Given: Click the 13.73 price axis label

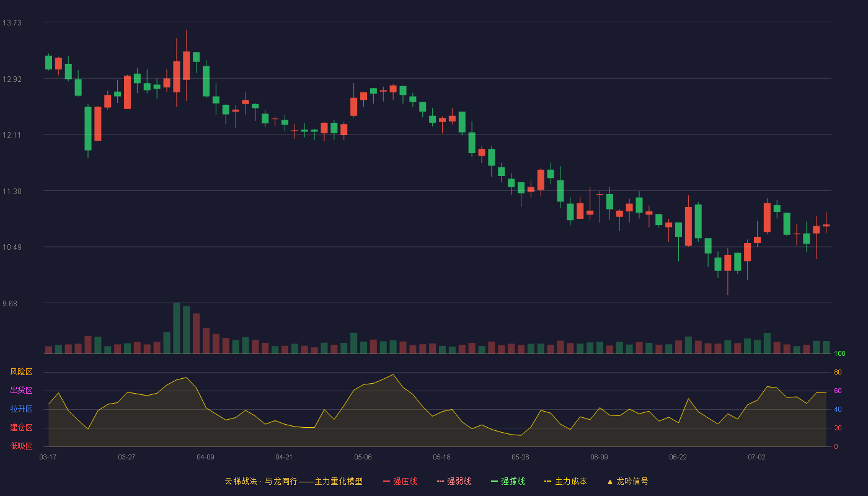Looking at the screenshot, I should (12, 23).
